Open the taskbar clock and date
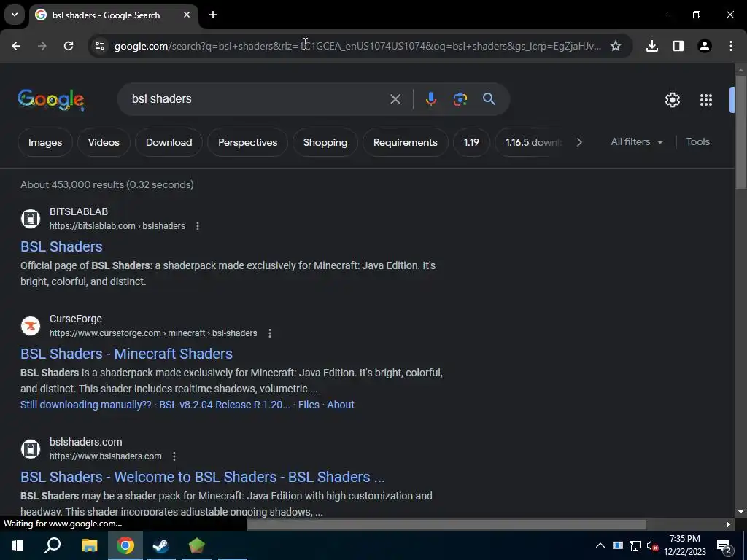 pos(685,545)
